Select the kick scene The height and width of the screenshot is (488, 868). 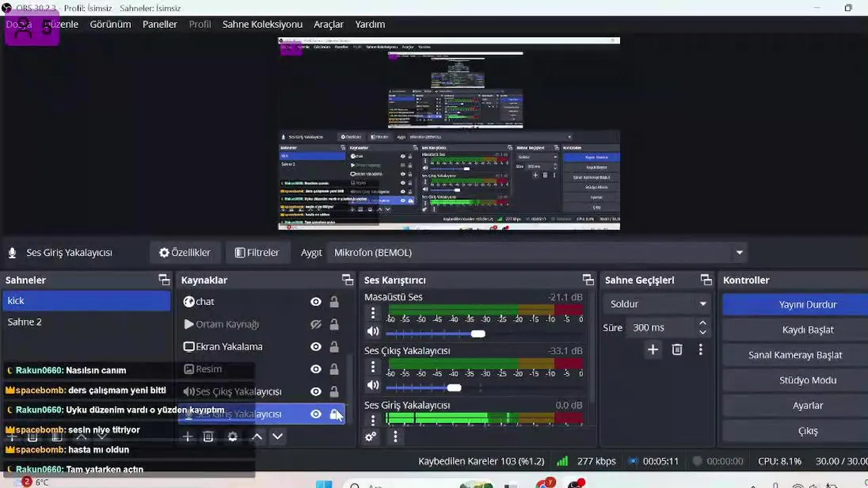coord(87,301)
